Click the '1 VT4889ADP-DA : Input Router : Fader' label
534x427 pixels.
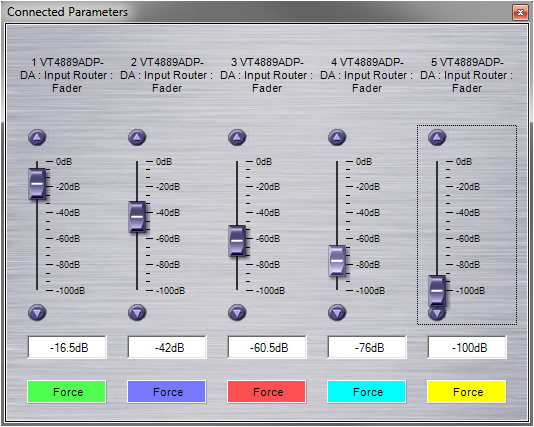pos(67,75)
